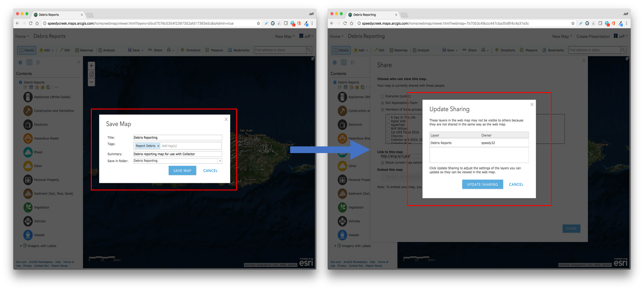Toggle Esri Applications Team checkbox
Image resolution: width=644 pixels, height=291 pixels.
pyautogui.click(x=383, y=103)
